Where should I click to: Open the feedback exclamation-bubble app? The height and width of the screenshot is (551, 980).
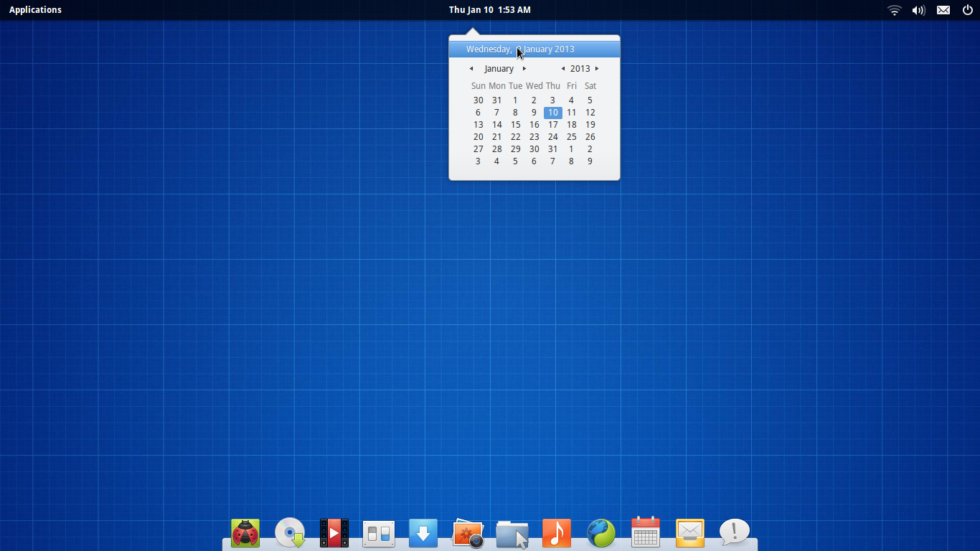coord(734,532)
